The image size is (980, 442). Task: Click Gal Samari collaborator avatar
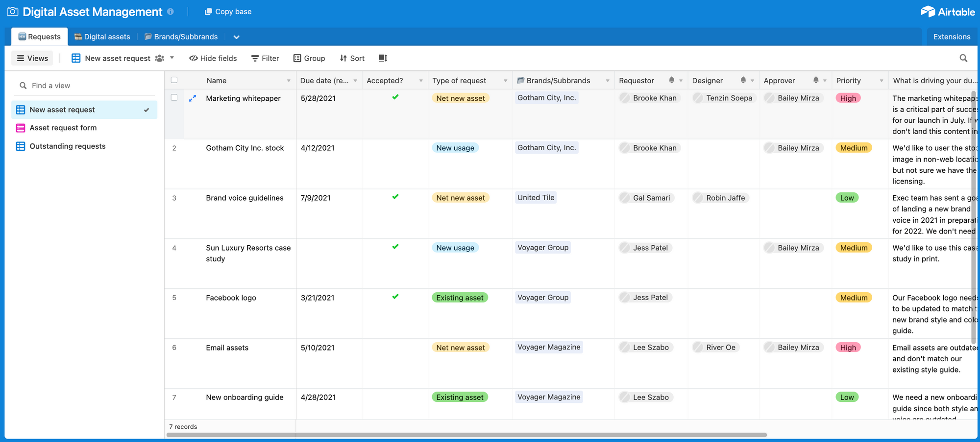tap(625, 198)
